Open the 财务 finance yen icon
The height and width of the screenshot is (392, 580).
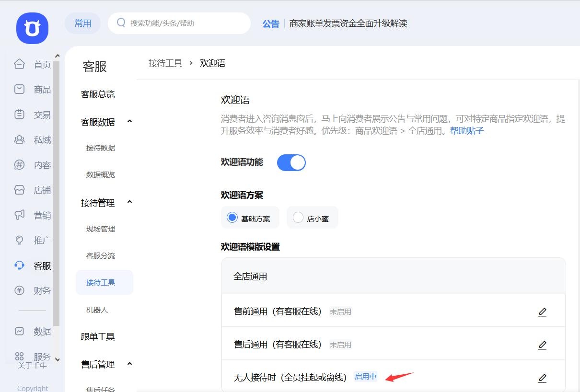point(19,290)
